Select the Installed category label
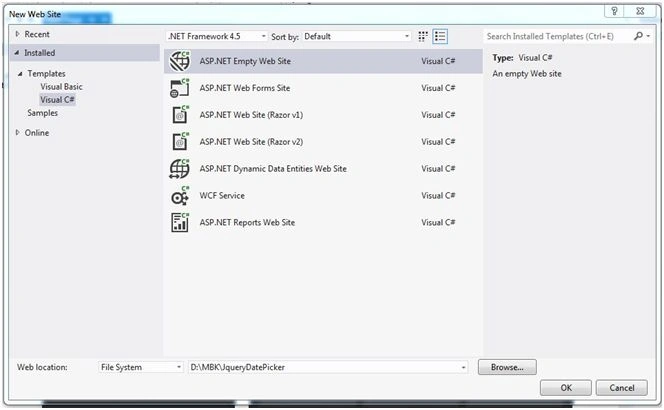Image resolution: width=664 pixels, height=410 pixels. coord(39,53)
